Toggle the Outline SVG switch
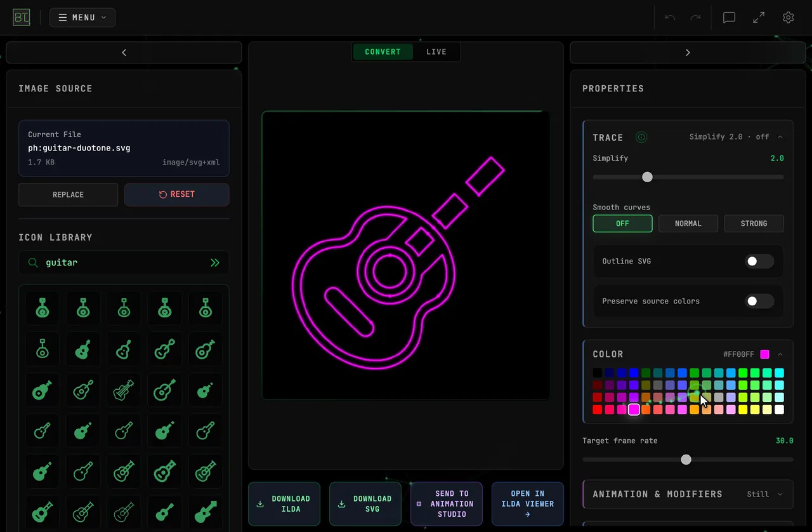This screenshot has height=532, width=812. click(759, 261)
